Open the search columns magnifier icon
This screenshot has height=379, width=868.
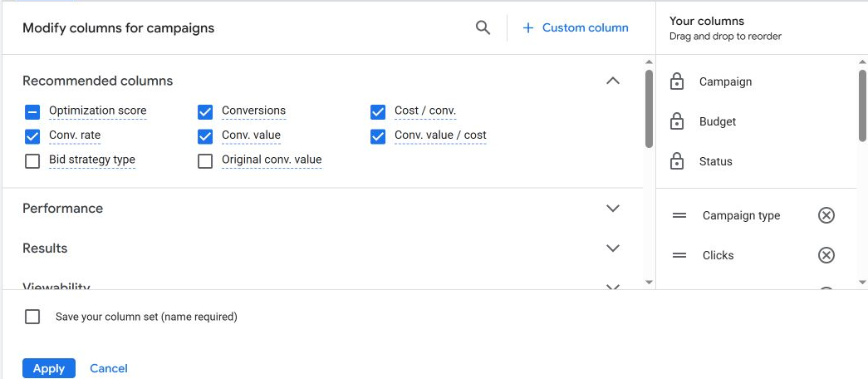pyautogui.click(x=483, y=27)
